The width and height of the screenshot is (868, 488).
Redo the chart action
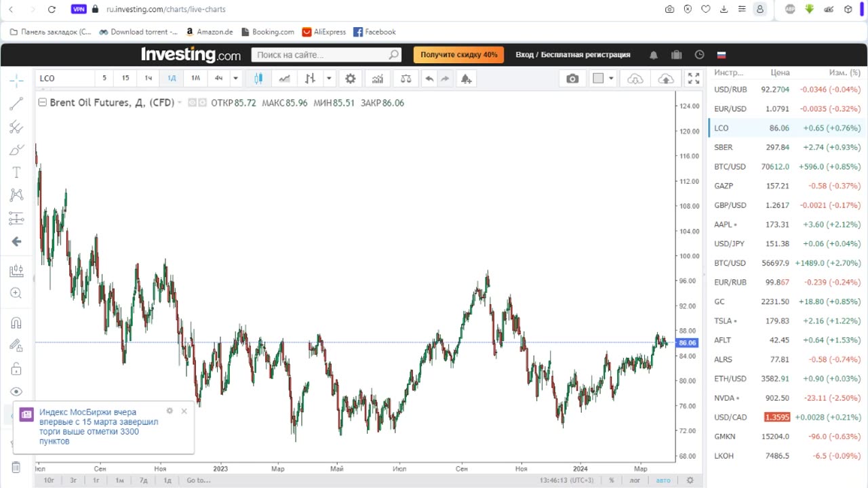446,79
